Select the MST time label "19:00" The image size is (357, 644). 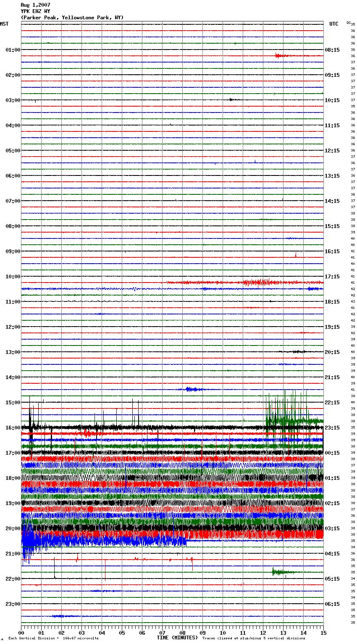click(x=13, y=503)
